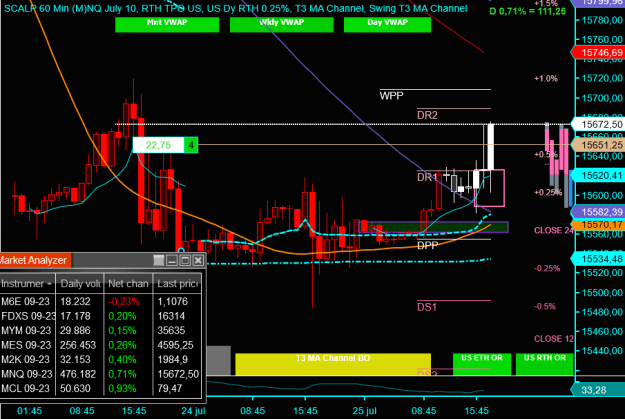The height and width of the screenshot is (419, 625).
Task: Click the position P&L label 22,75
Action: pyautogui.click(x=158, y=145)
